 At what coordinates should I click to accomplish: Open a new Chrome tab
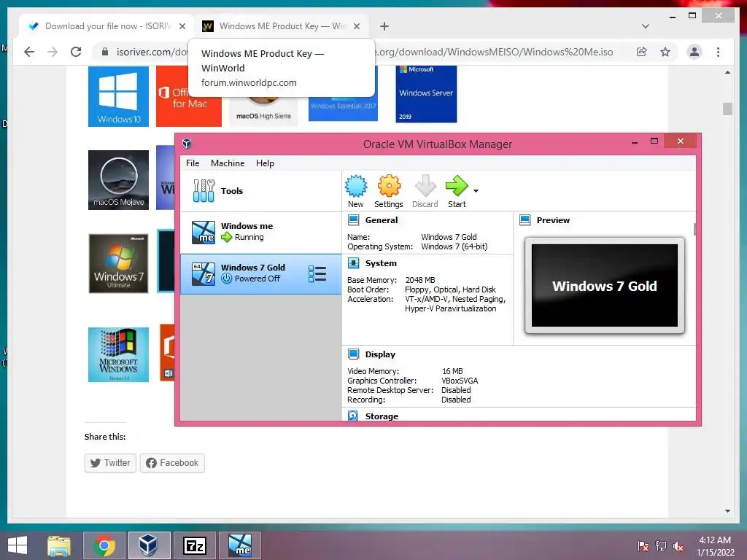click(384, 26)
